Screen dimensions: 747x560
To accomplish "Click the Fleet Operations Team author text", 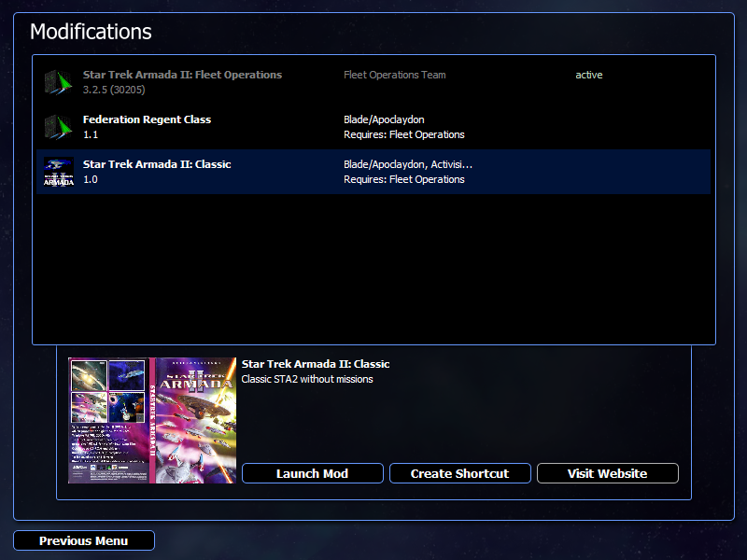I will pos(394,75).
